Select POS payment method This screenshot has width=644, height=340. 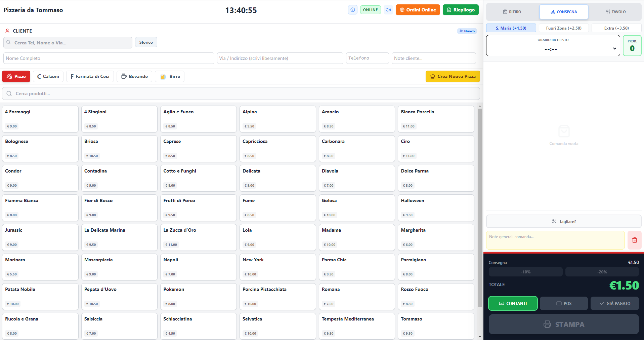(x=564, y=303)
